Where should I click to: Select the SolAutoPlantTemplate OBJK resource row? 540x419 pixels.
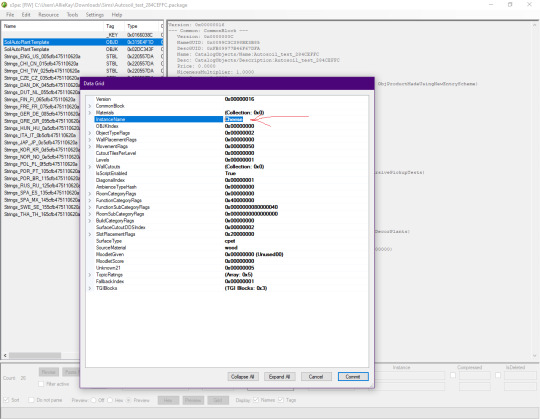coord(83,49)
